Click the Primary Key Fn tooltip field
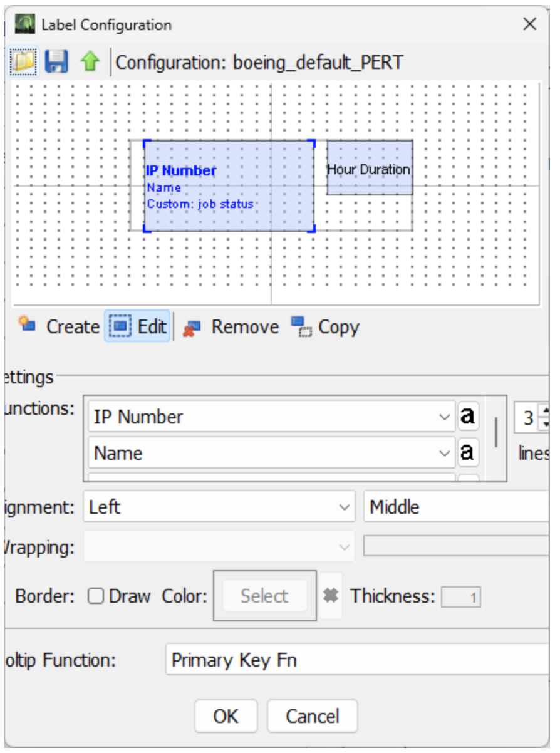This screenshot has height=753, width=560. (357, 660)
